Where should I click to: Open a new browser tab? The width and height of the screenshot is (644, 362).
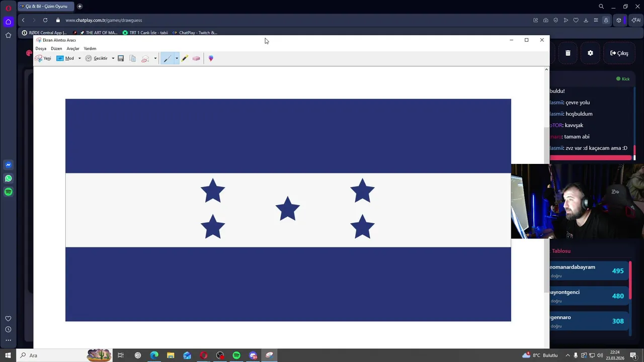[x=79, y=7]
